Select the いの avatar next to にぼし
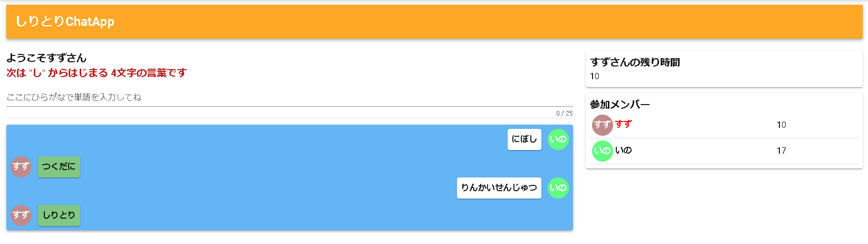This screenshot has height=244, width=868. point(558,139)
